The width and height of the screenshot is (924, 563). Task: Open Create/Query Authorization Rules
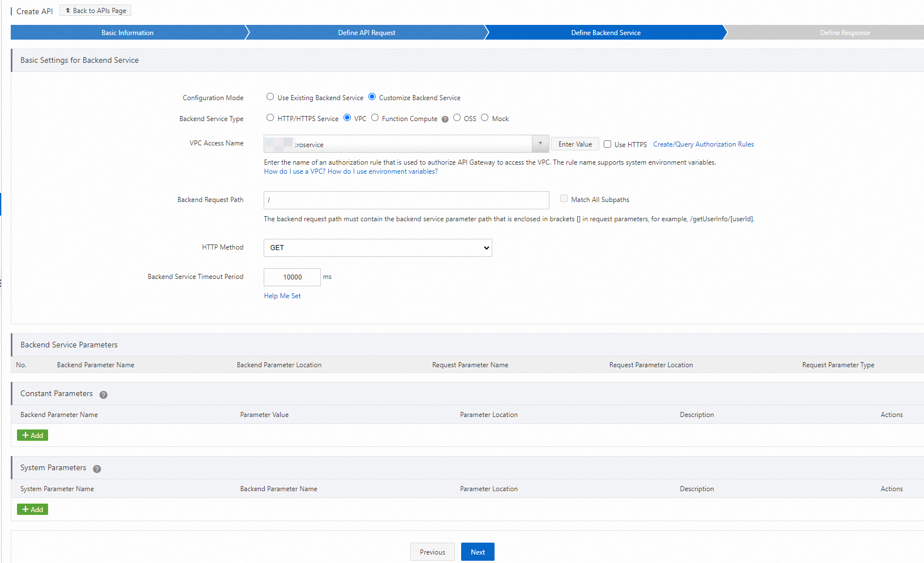pos(703,144)
